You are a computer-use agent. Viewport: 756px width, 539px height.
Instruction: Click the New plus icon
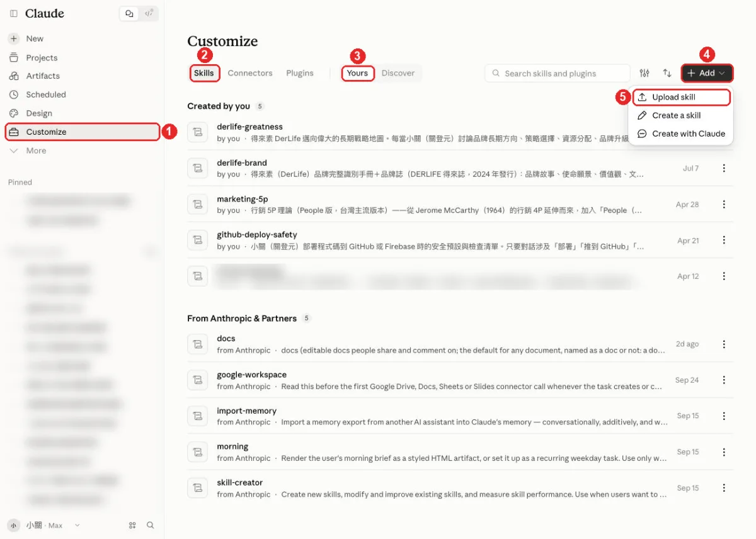click(x=14, y=38)
